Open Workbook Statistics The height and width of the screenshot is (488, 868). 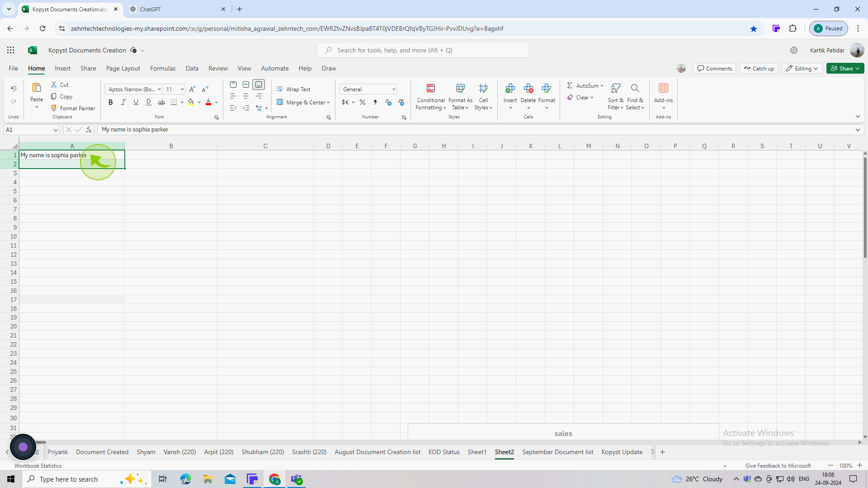click(x=38, y=465)
